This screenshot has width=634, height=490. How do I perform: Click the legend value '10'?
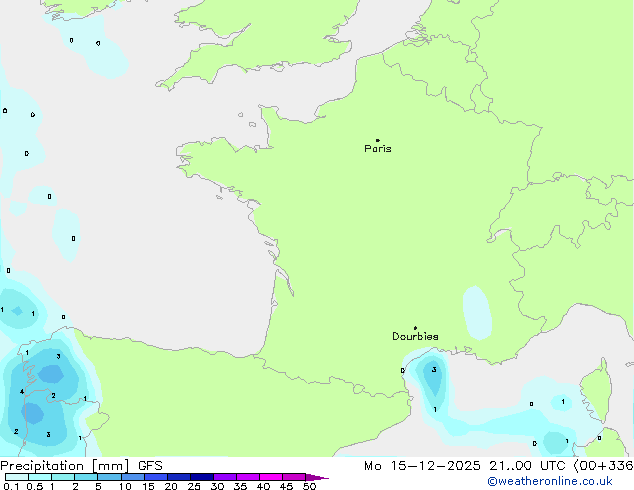125,486
